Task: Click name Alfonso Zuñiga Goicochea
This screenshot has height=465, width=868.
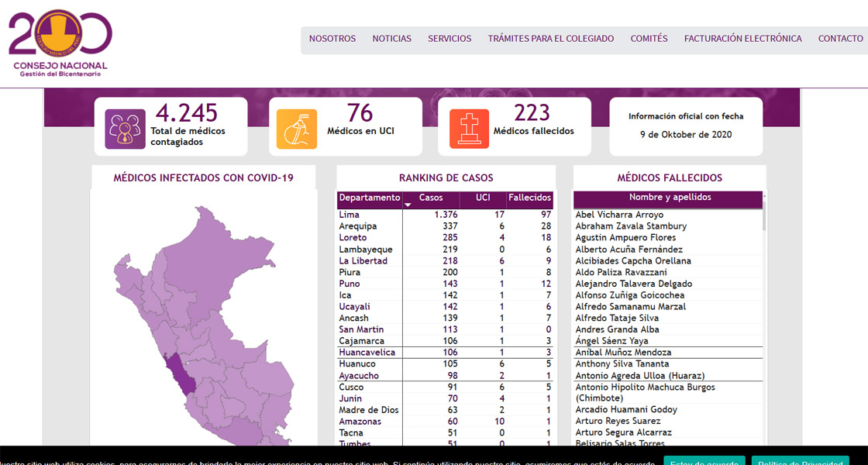Action: point(630,295)
